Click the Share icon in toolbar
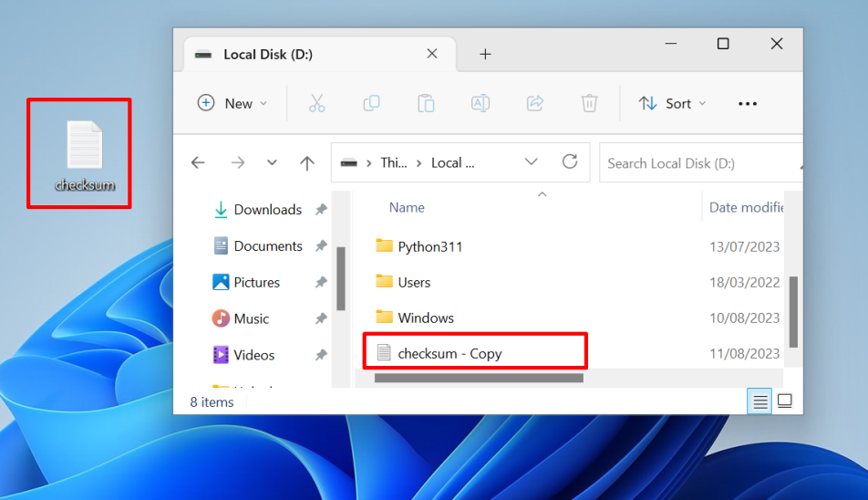Screen dimensions: 868x500 pos(534,103)
